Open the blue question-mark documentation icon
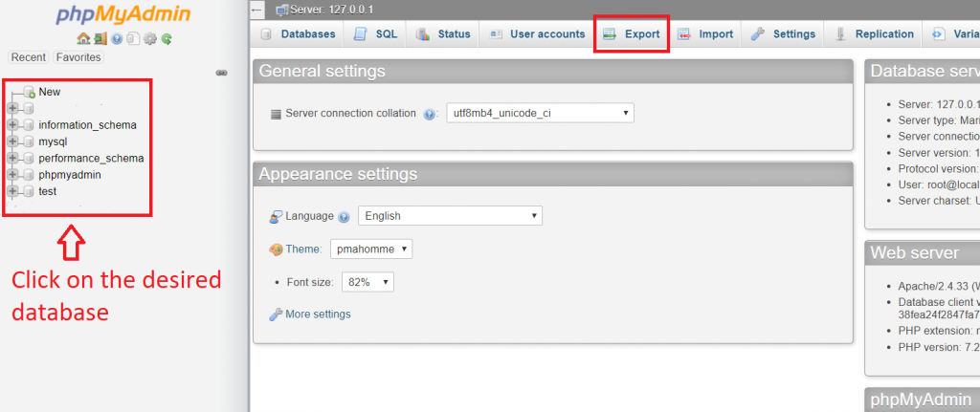980x412 pixels. click(x=116, y=38)
